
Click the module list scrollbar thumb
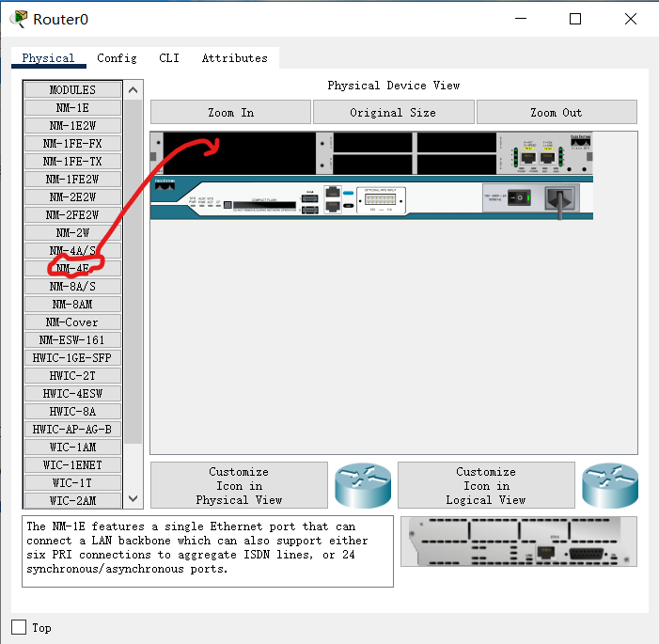point(133,272)
